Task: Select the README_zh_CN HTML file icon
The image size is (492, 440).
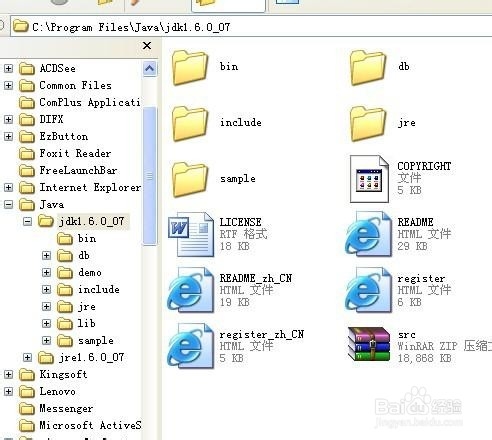Action: pos(190,290)
